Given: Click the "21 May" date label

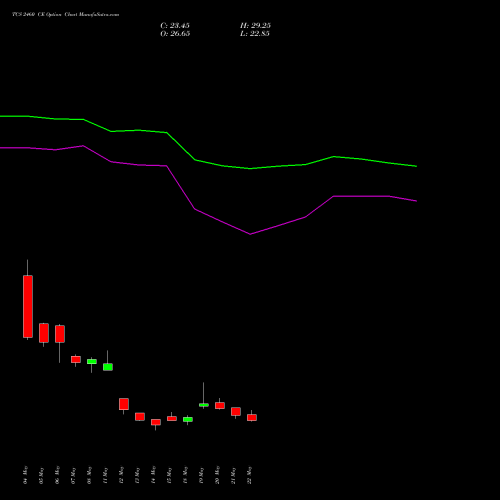Looking at the screenshot, I should click(234, 475).
